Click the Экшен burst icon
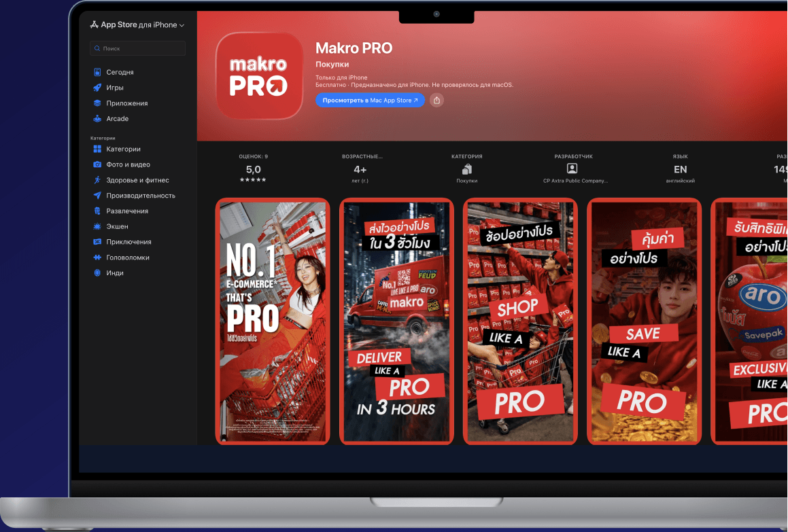This screenshot has width=788, height=532. pyautogui.click(x=97, y=226)
